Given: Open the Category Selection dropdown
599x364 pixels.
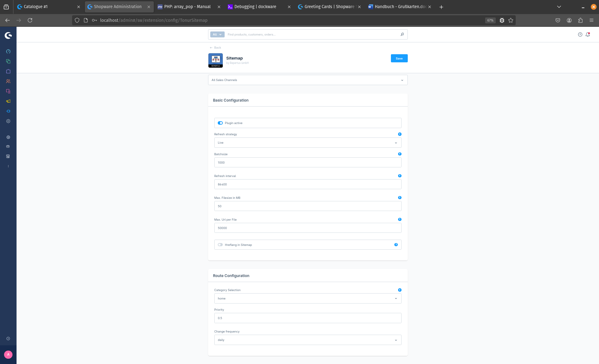Looking at the screenshot, I should (x=308, y=299).
